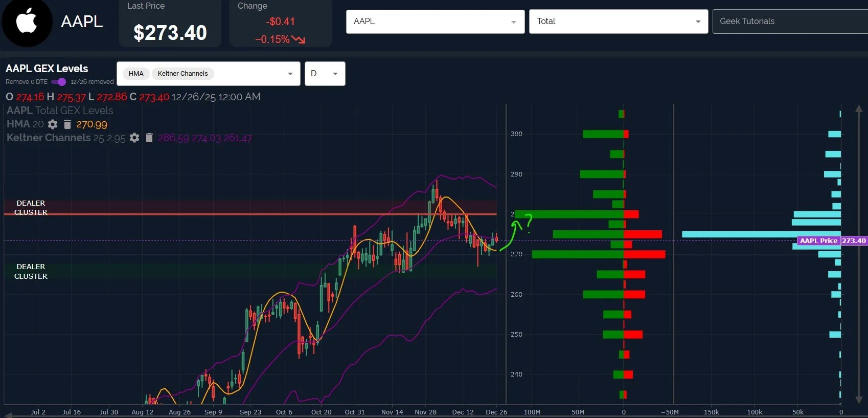This screenshot has height=418, width=868.
Task: Click the green GEX bar at 300
Action: pyautogui.click(x=603, y=134)
